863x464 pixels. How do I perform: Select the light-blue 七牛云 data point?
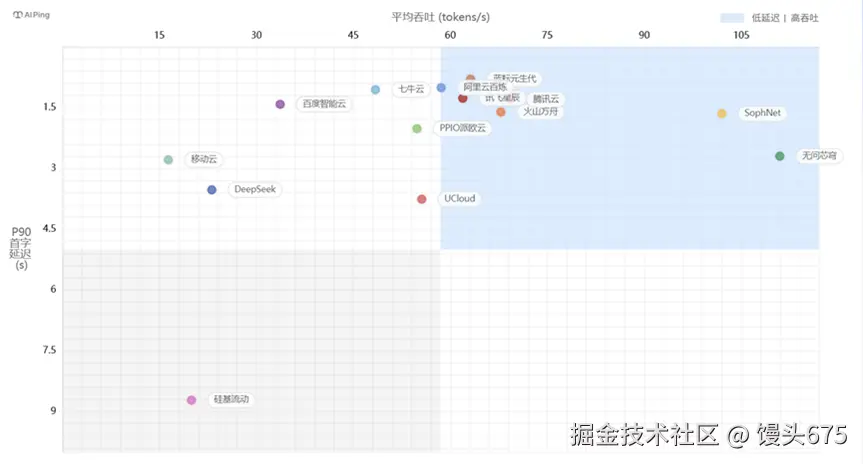(375, 90)
